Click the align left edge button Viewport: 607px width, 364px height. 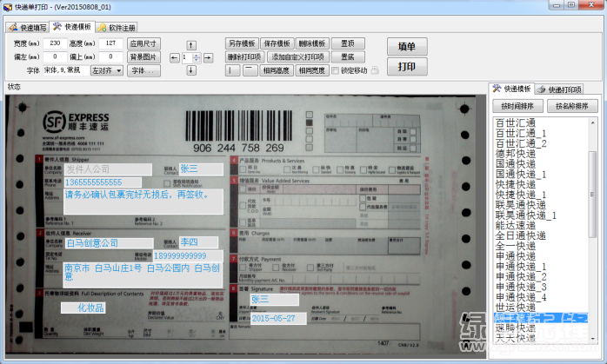(x=232, y=70)
